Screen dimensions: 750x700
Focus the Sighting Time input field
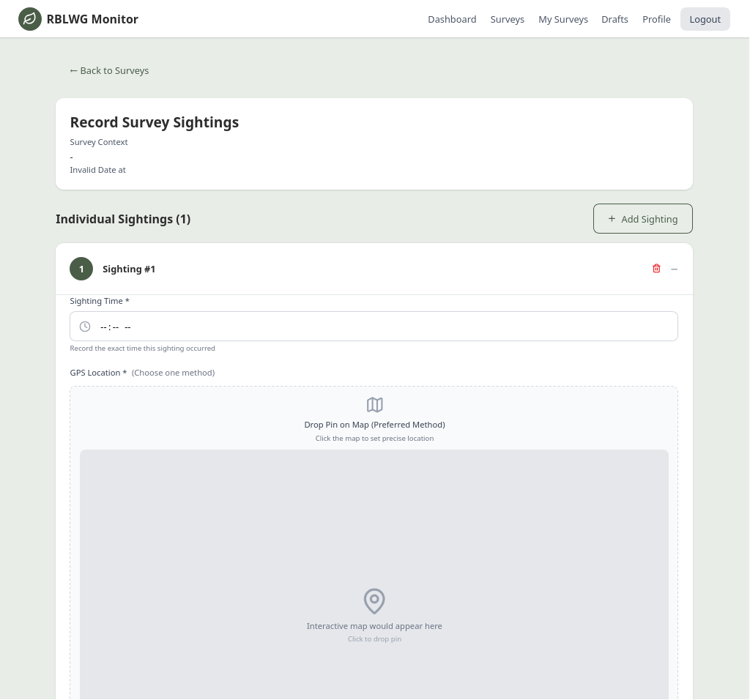pyautogui.click(x=374, y=327)
